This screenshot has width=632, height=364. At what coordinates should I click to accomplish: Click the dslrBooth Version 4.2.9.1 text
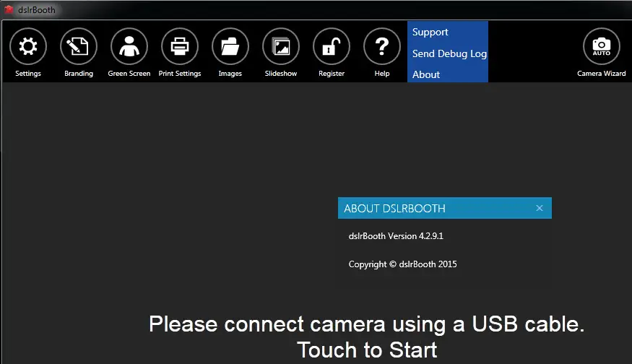[396, 236]
